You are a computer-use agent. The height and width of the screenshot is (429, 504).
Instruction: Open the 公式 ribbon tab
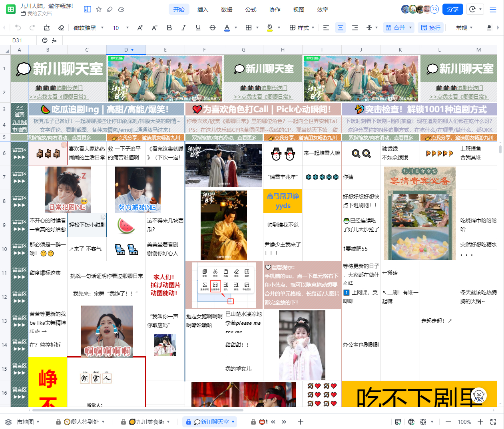[x=251, y=10]
